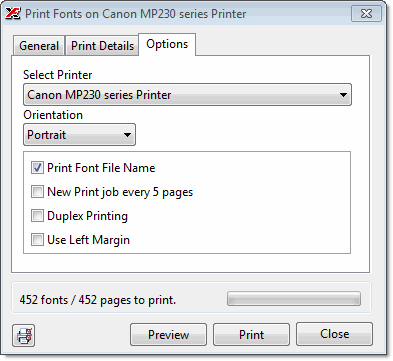Image resolution: width=393 pixels, height=361 pixels.
Task: Enable Duplex Printing checkbox
Action: pos(37,216)
